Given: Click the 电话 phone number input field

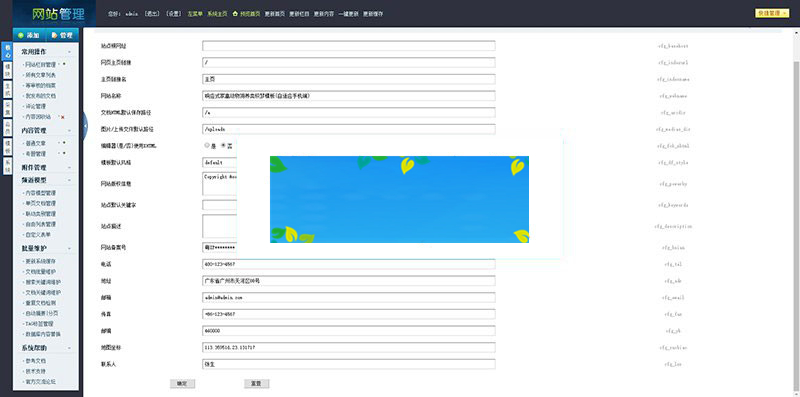Looking at the screenshot, I should 348,264.
